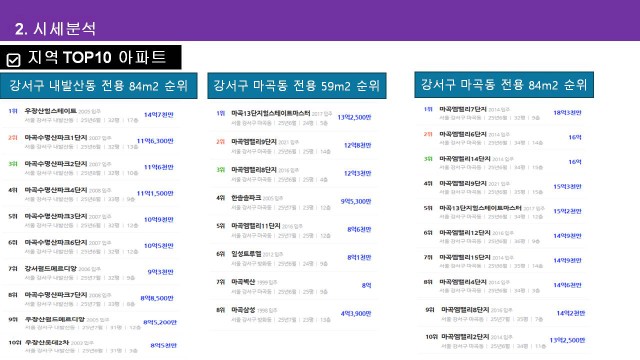Open the 마곡엠밸리4단지 listing
Image resolution: width=640 pixels, height=360 pixels.
tap(463, 282)
